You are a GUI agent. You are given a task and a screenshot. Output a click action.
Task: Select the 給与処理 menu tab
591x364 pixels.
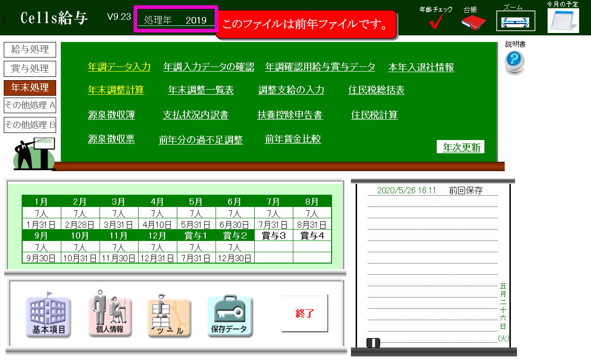pyautogui.click(x=30, y=50)
